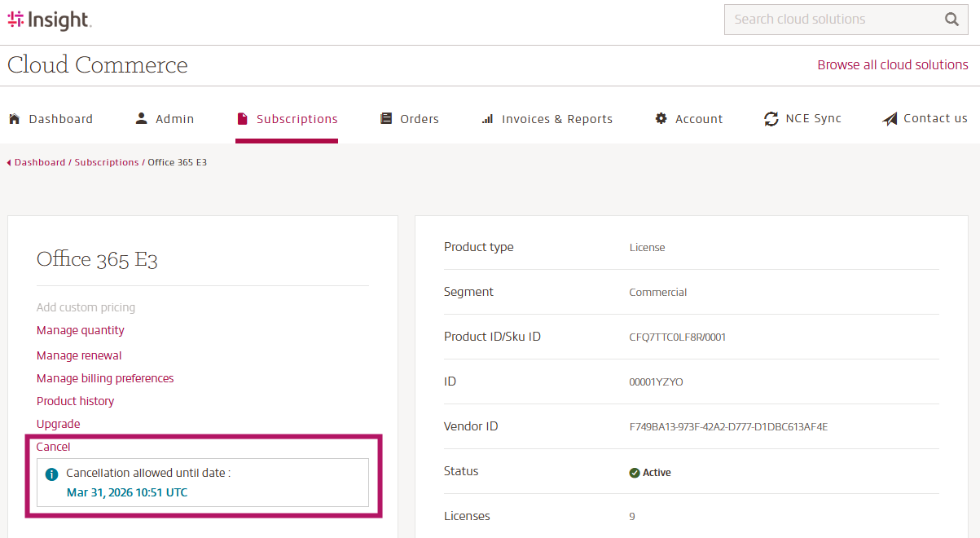This screenshot has width=980, height=538.
Task: Open Manage renewal
Action: (78, 355)
